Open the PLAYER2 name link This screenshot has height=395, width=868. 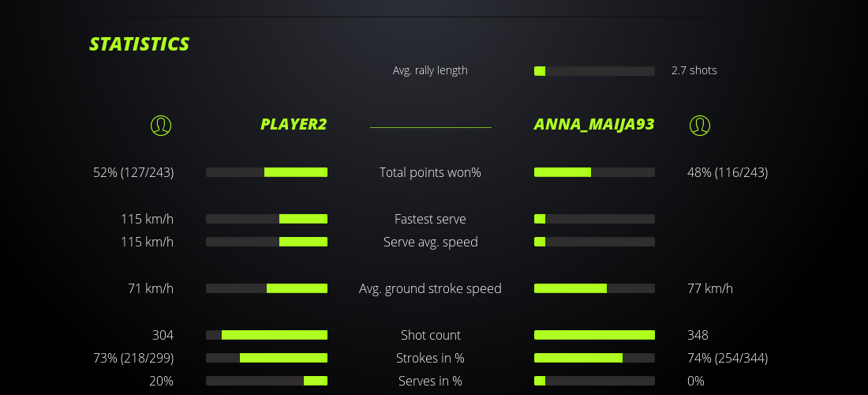coord(294,124)
